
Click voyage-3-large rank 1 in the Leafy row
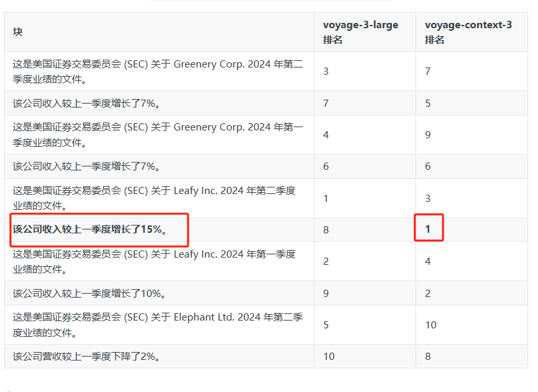point(326,198)
